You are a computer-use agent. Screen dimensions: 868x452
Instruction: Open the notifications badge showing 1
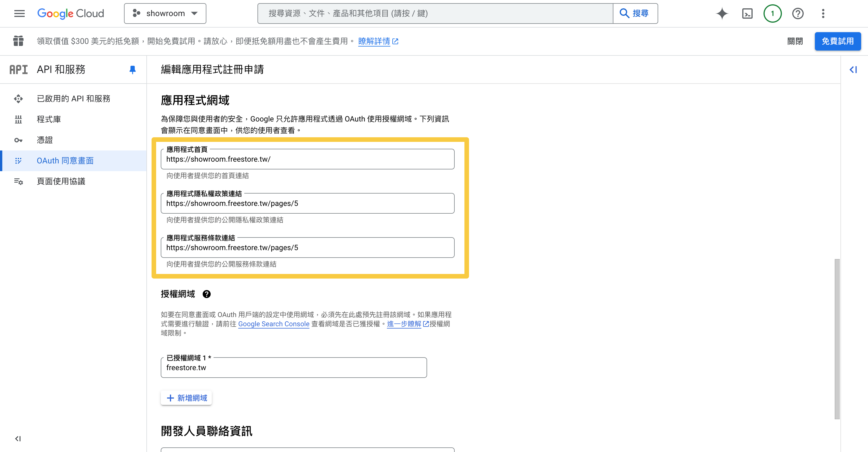click(x=772, y=13)
